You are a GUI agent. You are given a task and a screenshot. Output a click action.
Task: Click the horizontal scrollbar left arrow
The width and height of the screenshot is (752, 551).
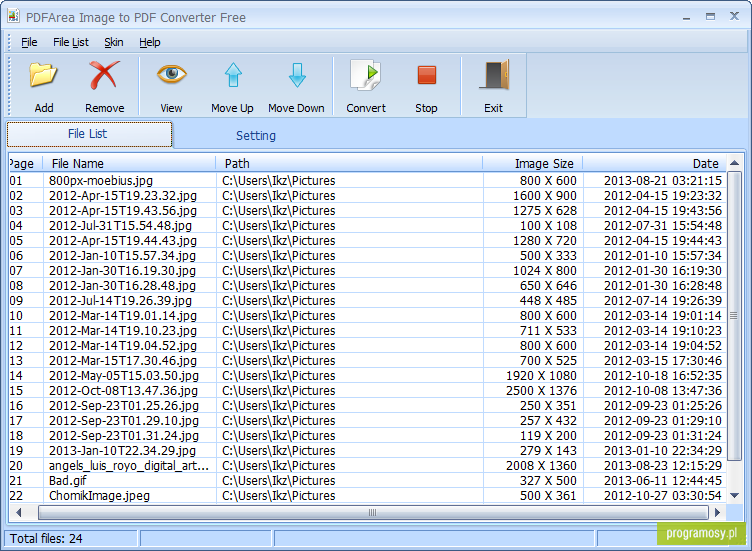[19, 513]
